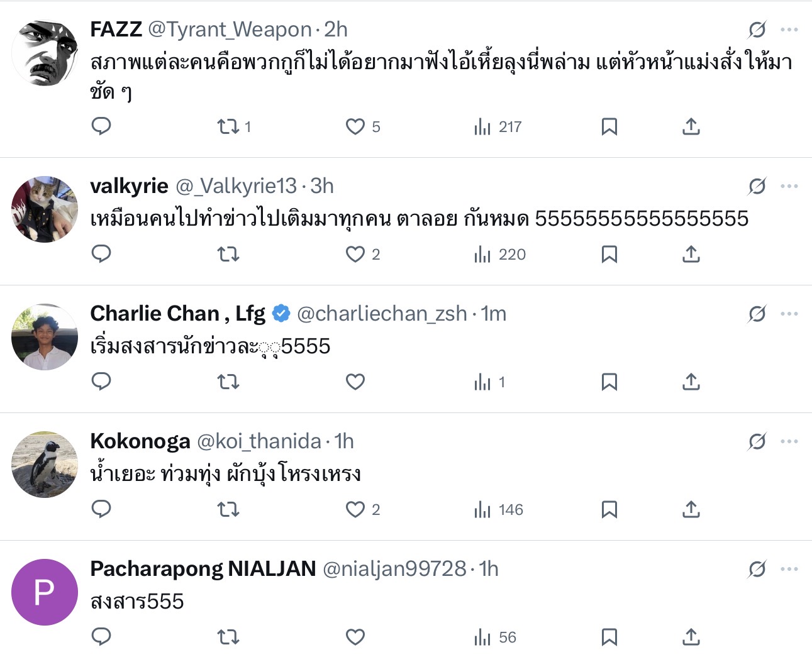Retweet the FAZZ post
Viewport: 812px width, 657px height.
228,126
